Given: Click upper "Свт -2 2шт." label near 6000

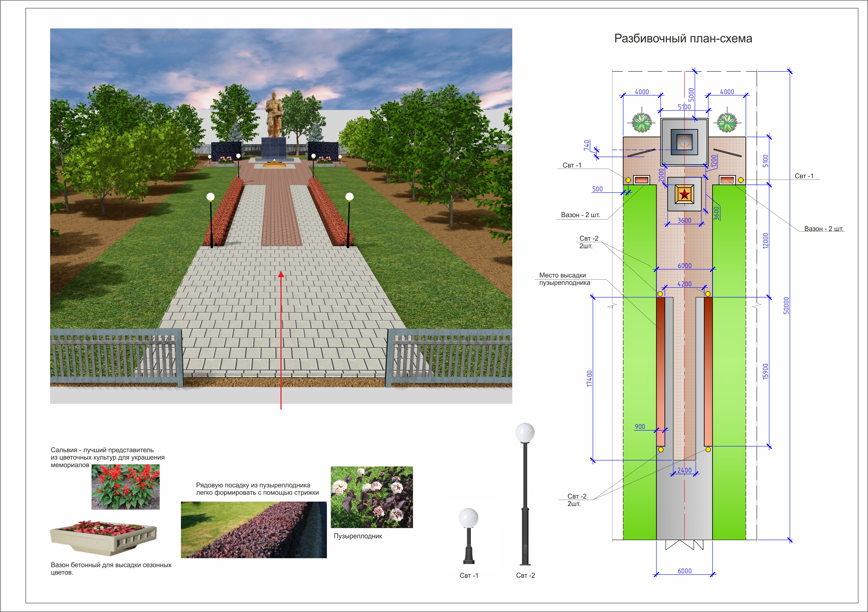Looking at the screenshot, I should click(x=589, y=242).
